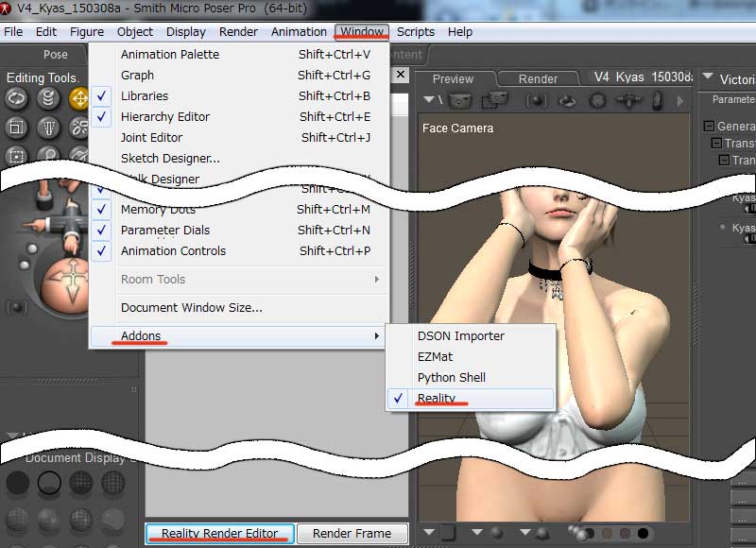Viewport: 756px width, 548px height.
Task: Click the bracketed sphere icon in Preview toolbar
Action: coord(536,101)
